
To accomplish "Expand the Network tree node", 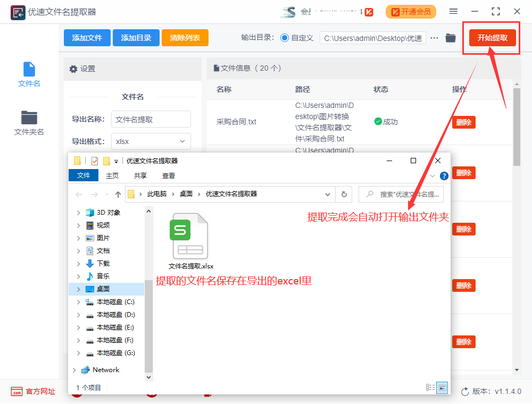I will [x=74, y=370].
